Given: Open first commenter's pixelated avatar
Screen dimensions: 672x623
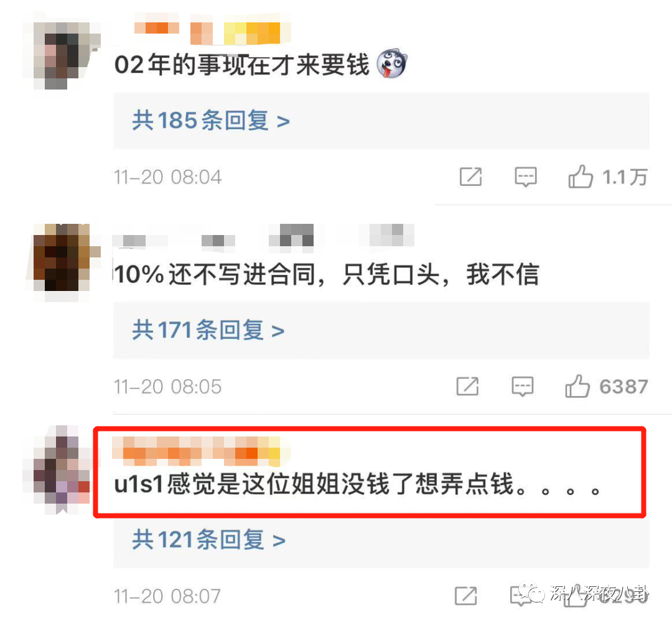Looking at the screenshot, I should point(62,54).
